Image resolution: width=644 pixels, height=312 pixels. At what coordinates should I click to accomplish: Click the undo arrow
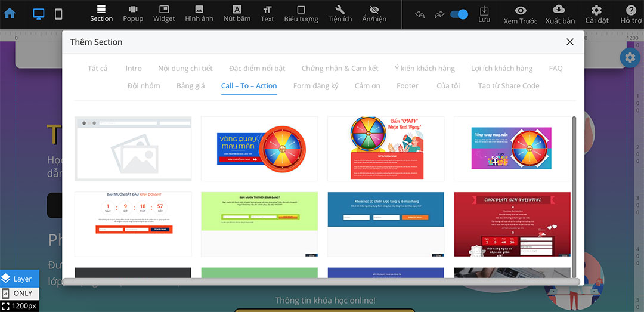pyautogui.click(x=420, y=14)
